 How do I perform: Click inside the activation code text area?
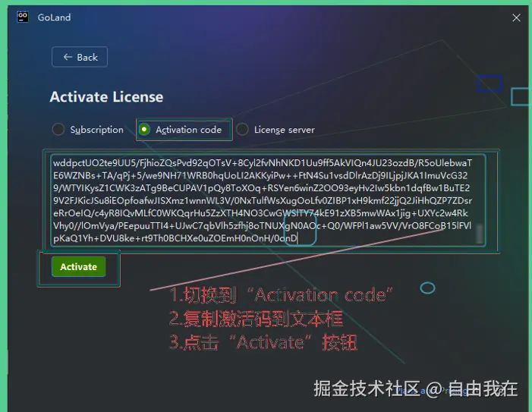point(268,200)
